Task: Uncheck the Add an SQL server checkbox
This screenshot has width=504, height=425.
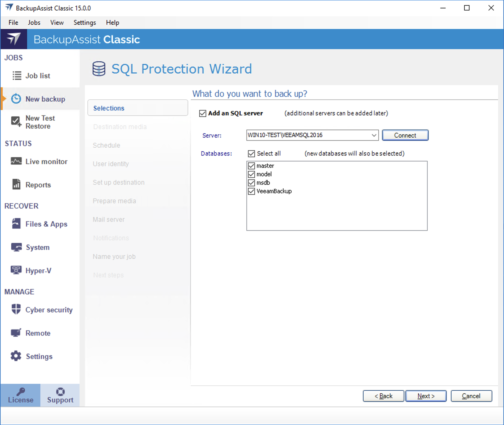Action: pyautogui.click(x=203, y=113)
